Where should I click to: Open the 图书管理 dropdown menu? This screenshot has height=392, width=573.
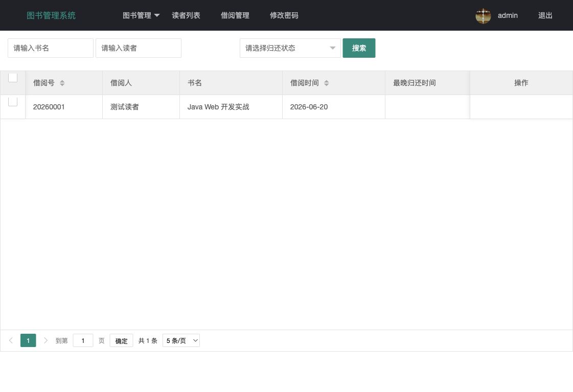coord(141,15)
